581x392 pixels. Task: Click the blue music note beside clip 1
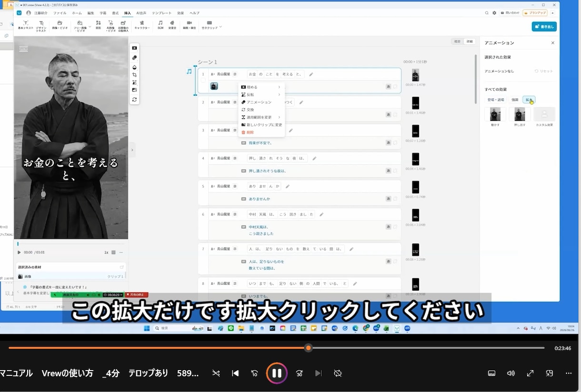(x=189, y=71)
